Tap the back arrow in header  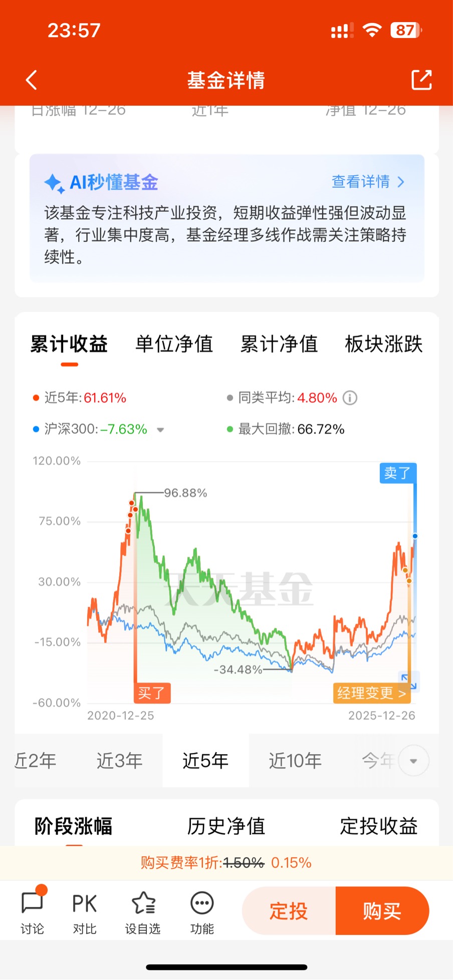tap(32, 80)
